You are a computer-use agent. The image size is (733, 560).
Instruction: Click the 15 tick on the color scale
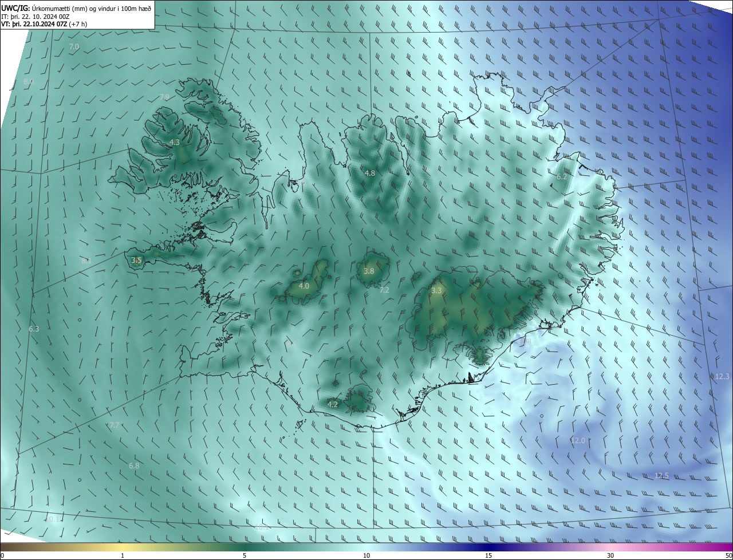[488, 555]
